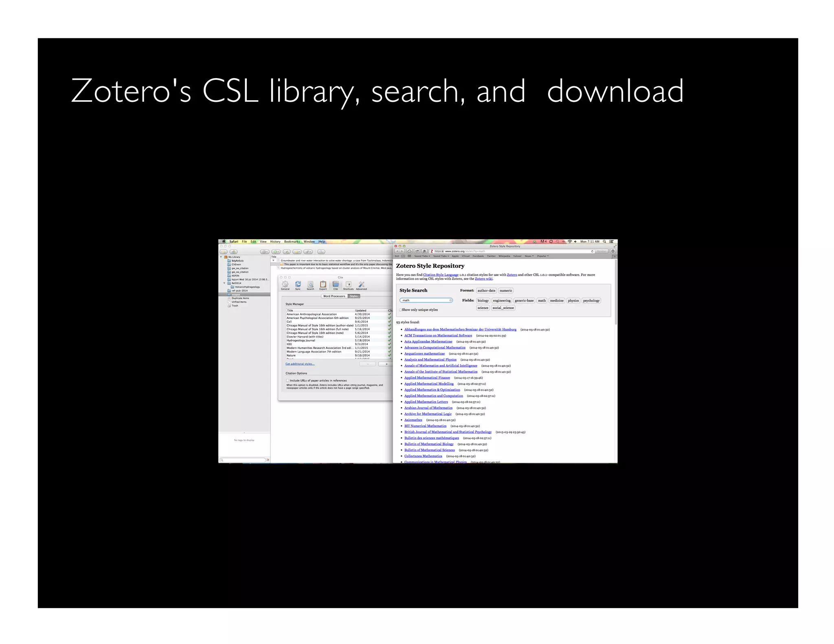
Task: Toggle the math field filter
Action: pyautogui.click(x=542, y=300)
